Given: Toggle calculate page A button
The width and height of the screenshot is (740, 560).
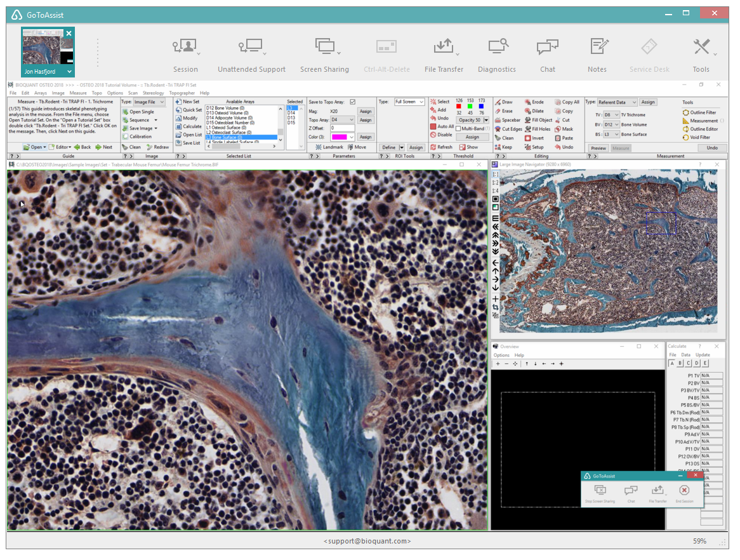Looking at the screenshot, I should pos(672,363).
